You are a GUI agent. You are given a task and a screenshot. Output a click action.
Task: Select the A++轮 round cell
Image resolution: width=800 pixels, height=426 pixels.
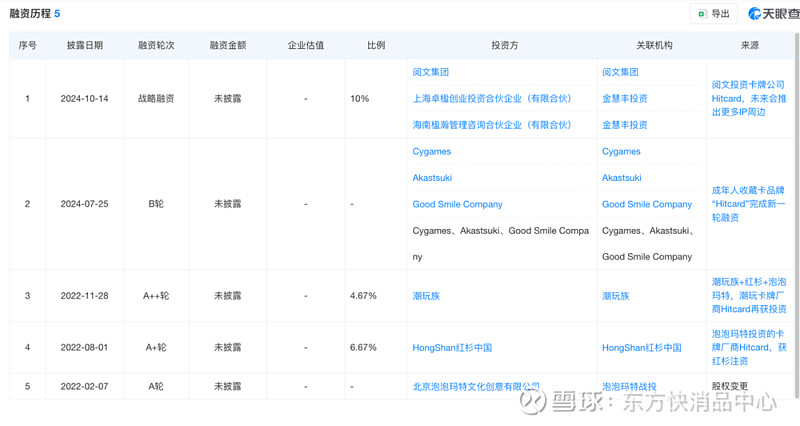point(156,296)
